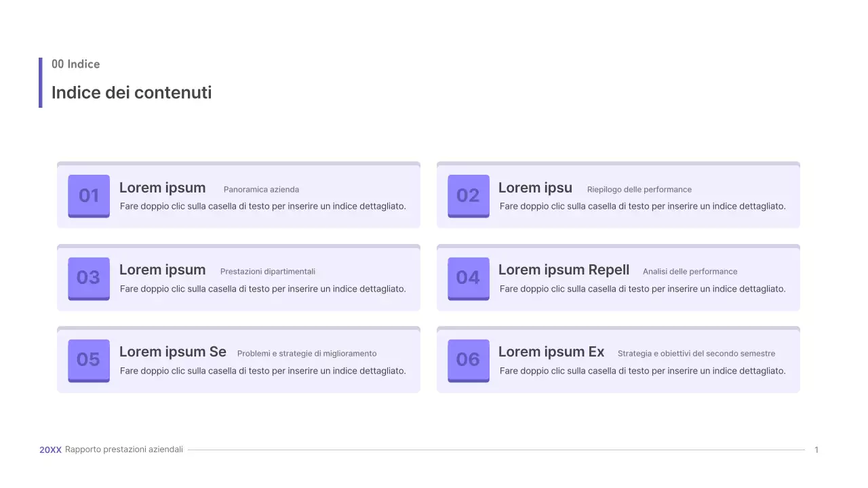Click 'Rapporto prestazioni aziendali' footer text
Viewport: 868px width, 488px height.
point(124,450)
